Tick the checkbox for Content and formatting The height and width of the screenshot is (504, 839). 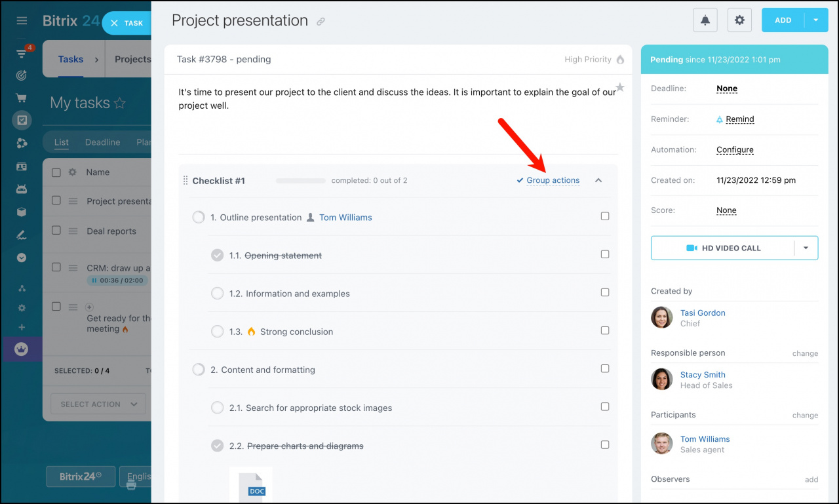pyautogui.click(x=605, y=368)
